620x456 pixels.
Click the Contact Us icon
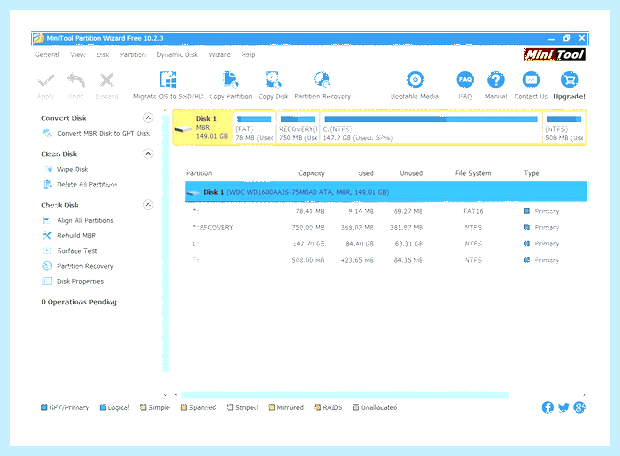[531, 80]
